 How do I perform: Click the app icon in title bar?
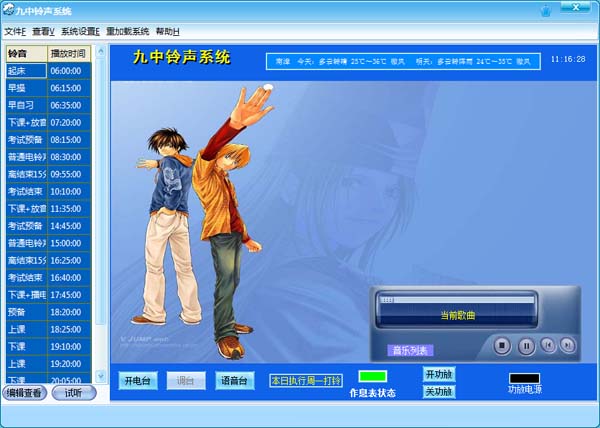click(8, 9)
